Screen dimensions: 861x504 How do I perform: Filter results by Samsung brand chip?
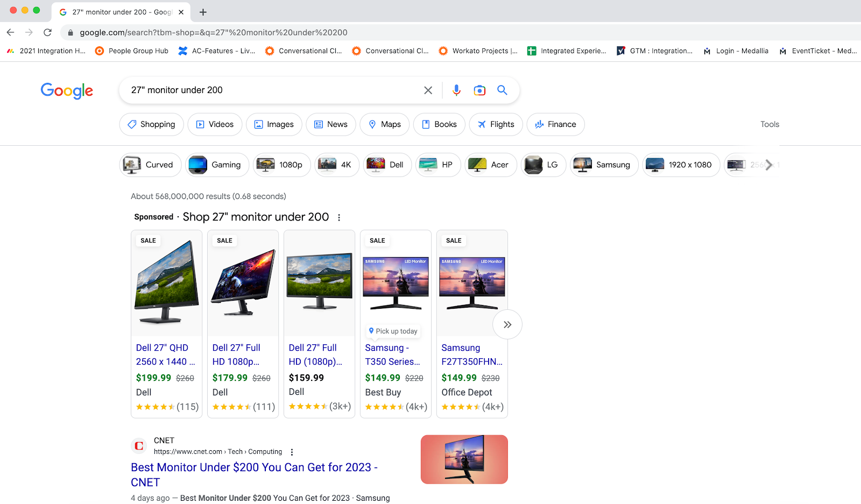coord(604,165)
